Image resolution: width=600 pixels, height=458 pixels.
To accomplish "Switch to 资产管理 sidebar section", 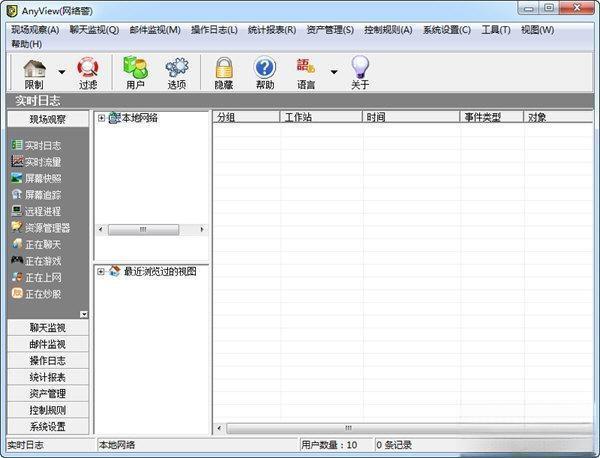I will point(48,394).
